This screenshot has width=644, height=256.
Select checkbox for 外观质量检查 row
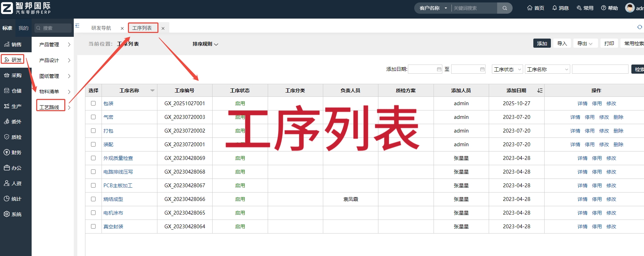(x=93, y=158)
